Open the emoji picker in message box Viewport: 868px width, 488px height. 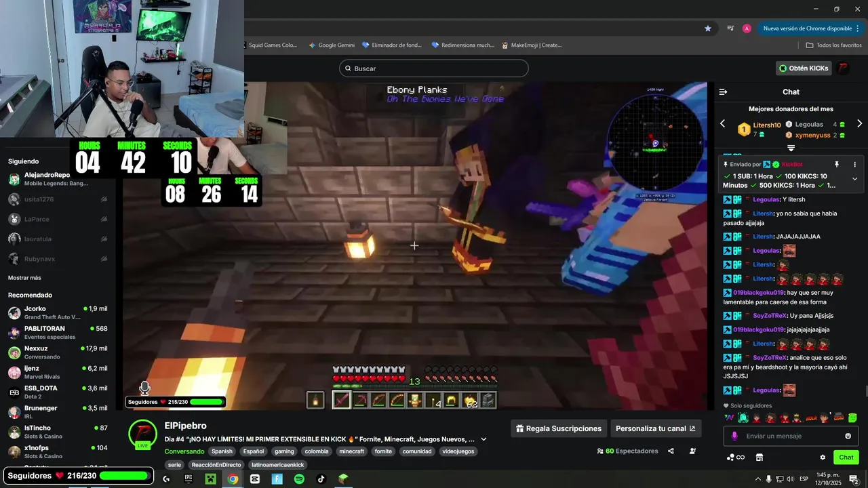click(x=848, y=436)
